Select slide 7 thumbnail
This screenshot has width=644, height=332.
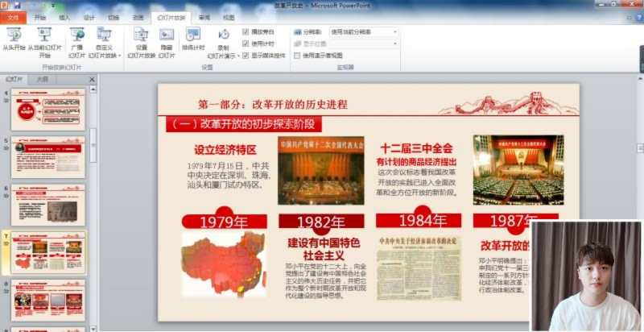48,253
